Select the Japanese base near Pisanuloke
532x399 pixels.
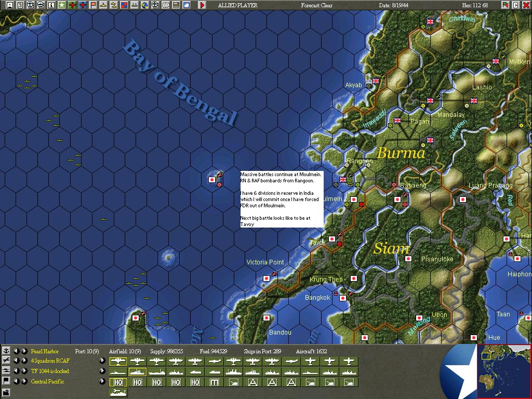click(x=408, y=259)
